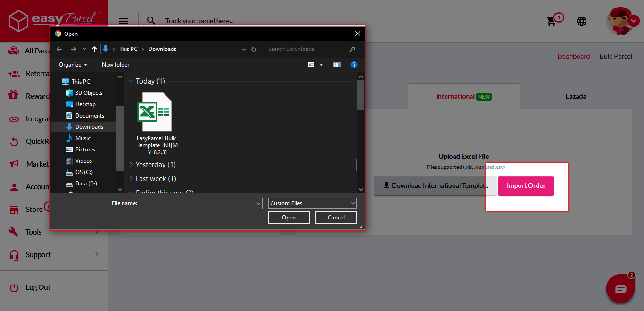The image size is (644, 311).
Task: Open the view options dropdown arrow
Action: [322, 65]
